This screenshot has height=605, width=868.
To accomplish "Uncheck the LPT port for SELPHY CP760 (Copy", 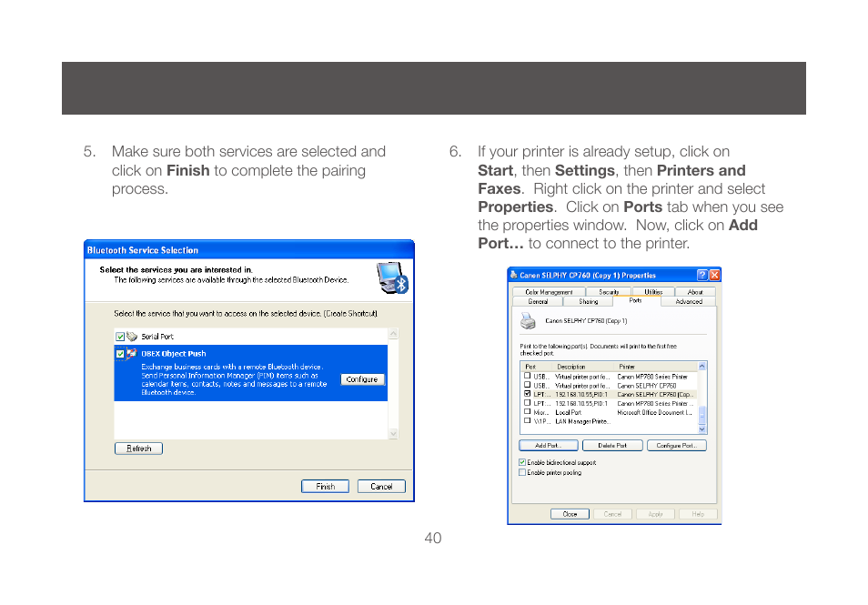I will coord(527,394).
